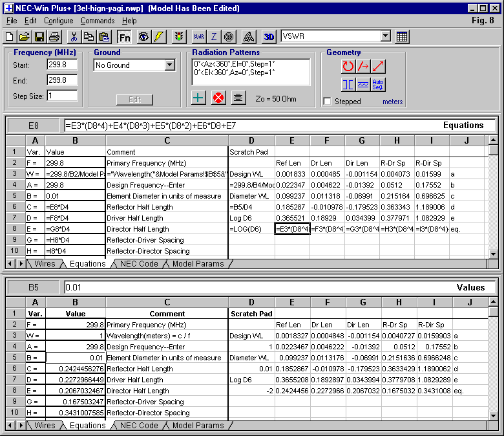Delete radiation pattern with red X icon
504x436 pixels.
tap(218, 98)
